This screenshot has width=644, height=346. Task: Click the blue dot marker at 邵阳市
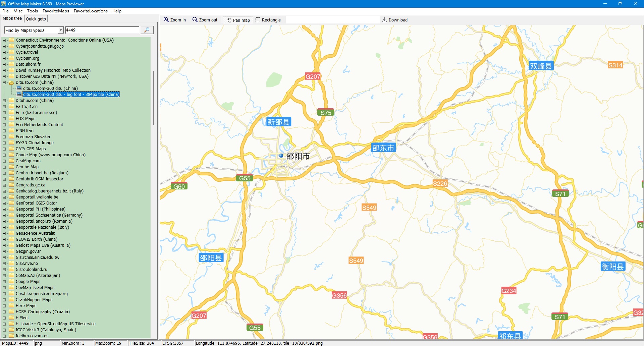click(x=281, y=156)
